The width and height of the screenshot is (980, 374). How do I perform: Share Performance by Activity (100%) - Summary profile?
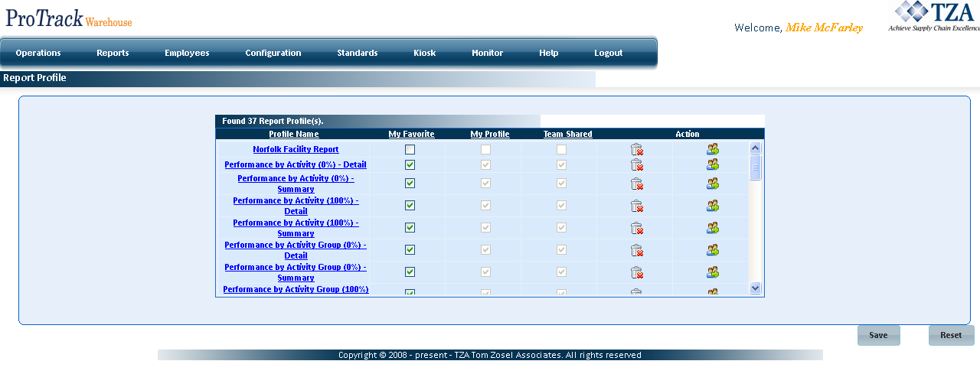point(713,228)
